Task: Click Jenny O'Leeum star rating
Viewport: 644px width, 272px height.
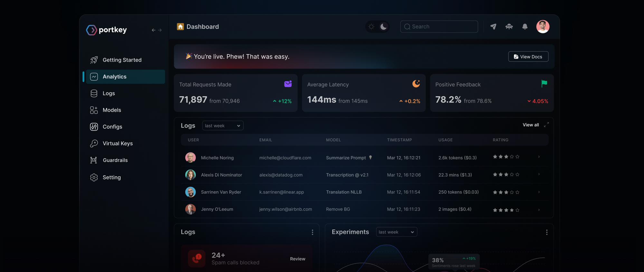Action: (x=506, y=210)
